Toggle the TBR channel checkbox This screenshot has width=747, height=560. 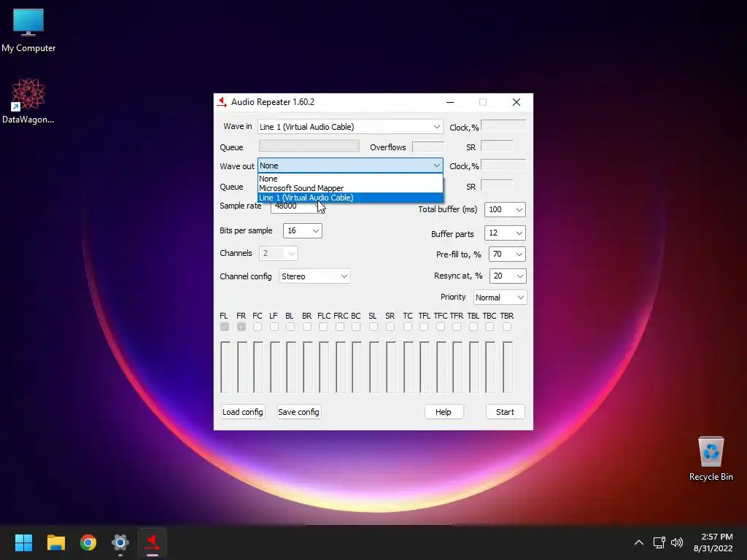(x=507, y=327)
